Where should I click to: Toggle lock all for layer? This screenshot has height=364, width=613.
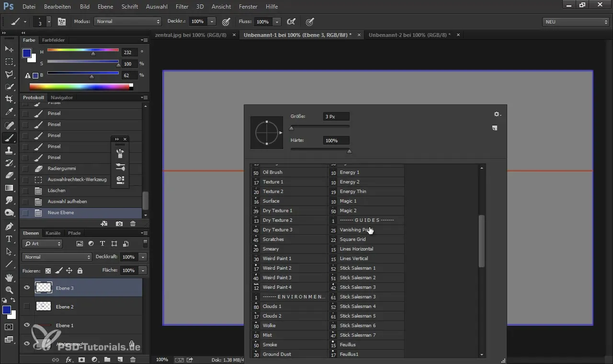79,271
